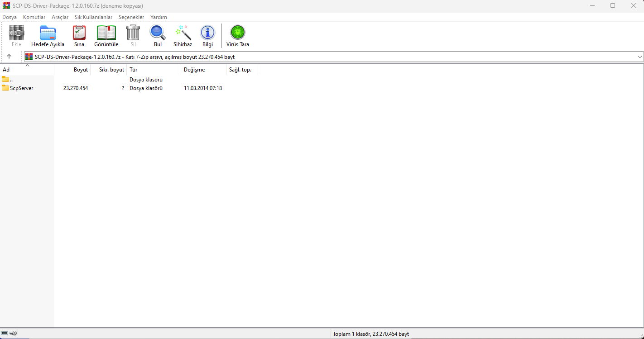Click the drive icon in status bar
The width and height of the screenshot is (644, 339).
[x=5, y=333]
